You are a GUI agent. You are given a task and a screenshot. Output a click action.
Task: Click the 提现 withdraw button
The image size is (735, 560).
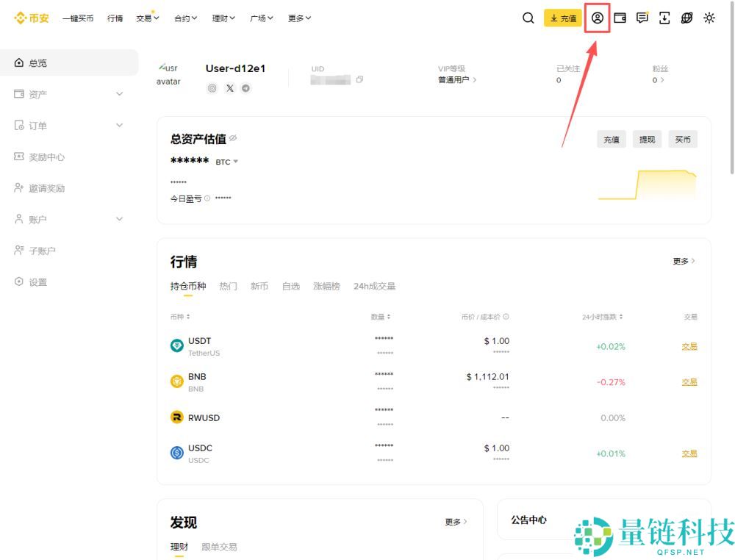647,140
